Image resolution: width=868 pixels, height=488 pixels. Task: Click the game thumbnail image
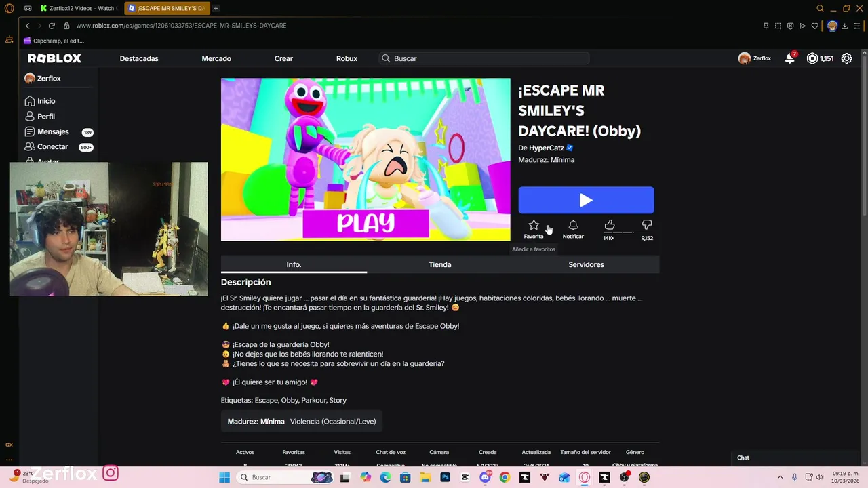366,159
